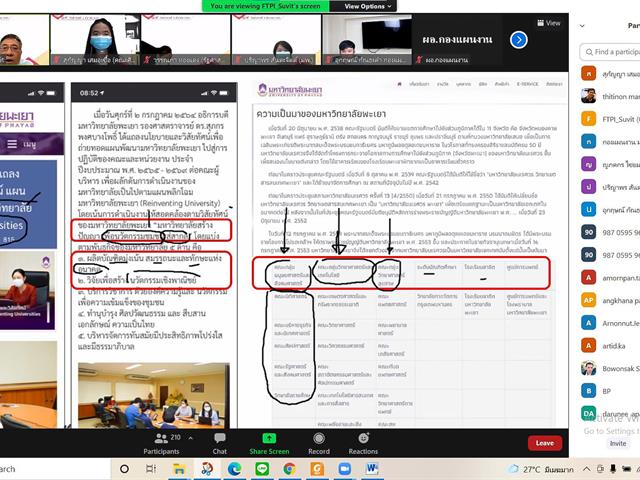Start recording with the Record button
Viewport: 640px width, 480px height.
tap(319, 444)
